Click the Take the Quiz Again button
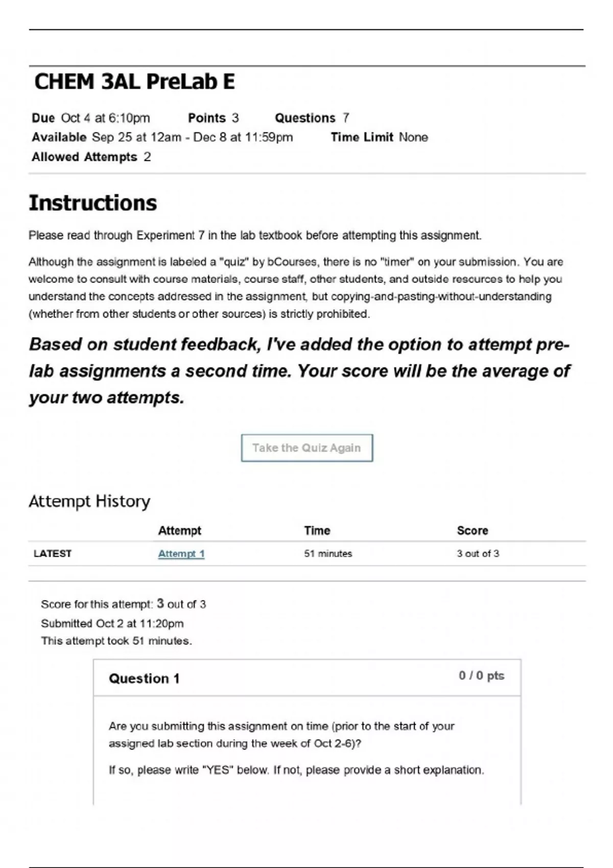 [306, 448]
